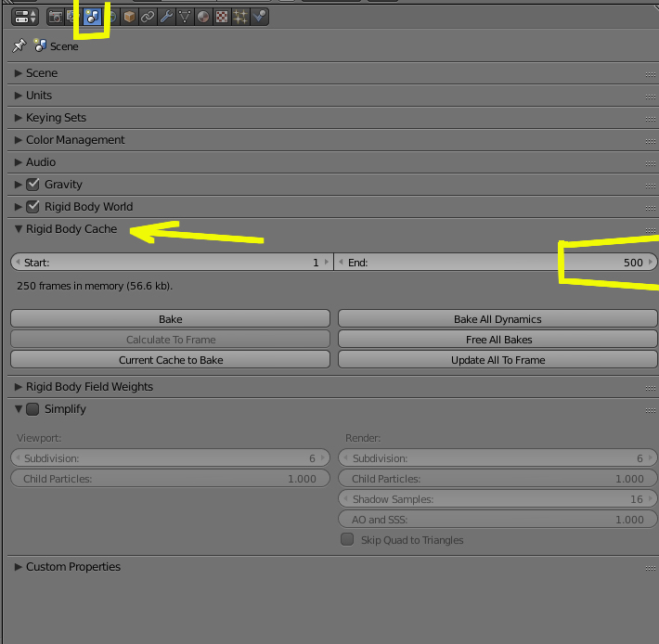
Task: Open the editor type selector button
Action: point(25,17)
